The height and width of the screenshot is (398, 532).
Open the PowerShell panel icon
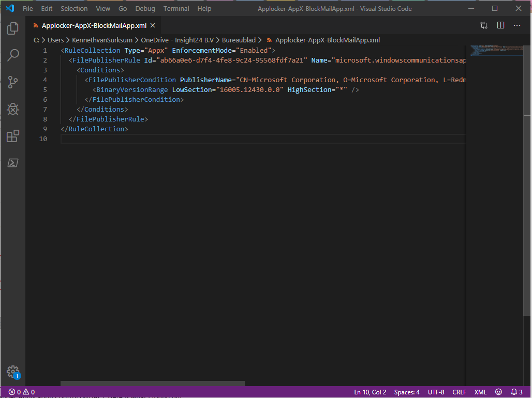pos(13,163)
